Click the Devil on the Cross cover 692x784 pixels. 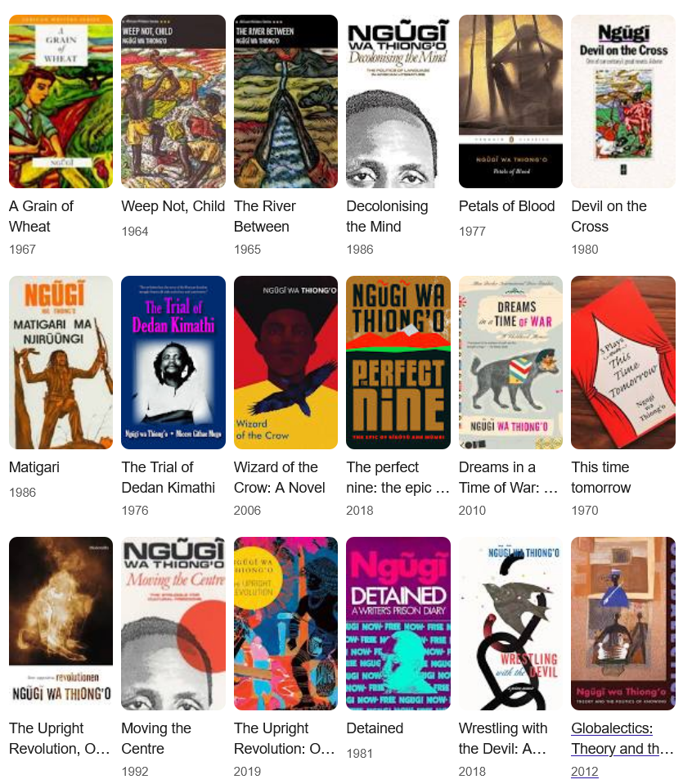(x=623, y=101)
